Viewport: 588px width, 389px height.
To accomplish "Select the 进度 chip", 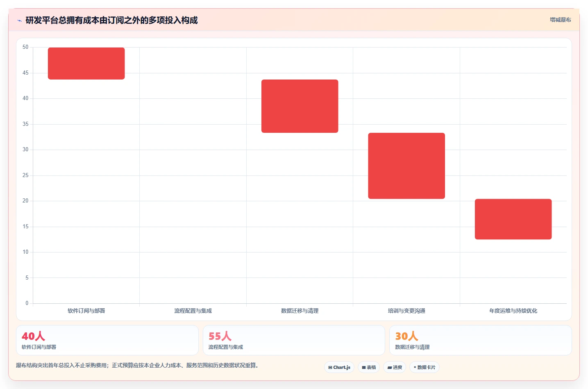I will click(395, 367).
